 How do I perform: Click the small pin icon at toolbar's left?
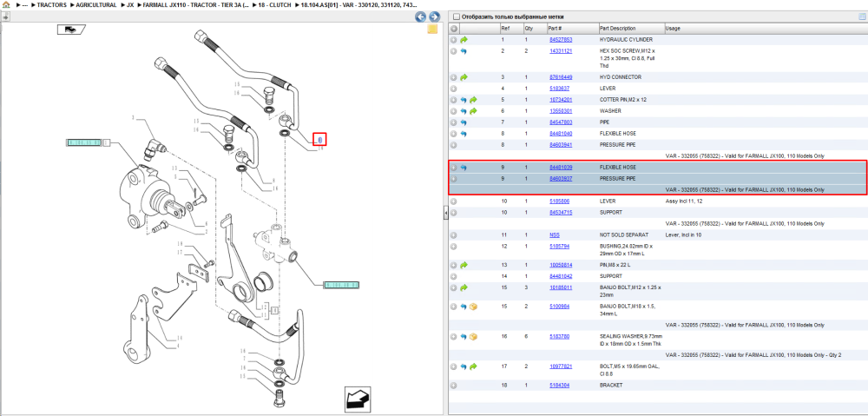[x=5, y=17]
